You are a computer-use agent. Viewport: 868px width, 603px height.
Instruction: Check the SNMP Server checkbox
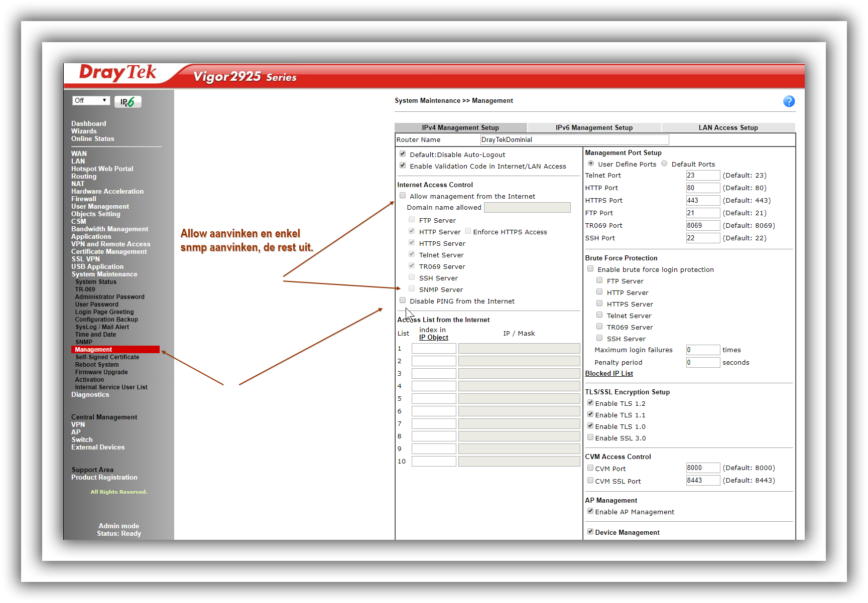pos(412,289)
